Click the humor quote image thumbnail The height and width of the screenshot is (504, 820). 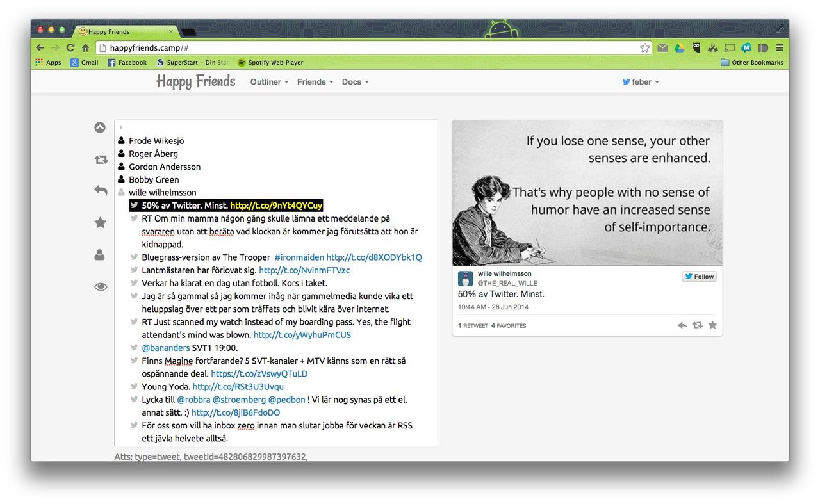587,193
